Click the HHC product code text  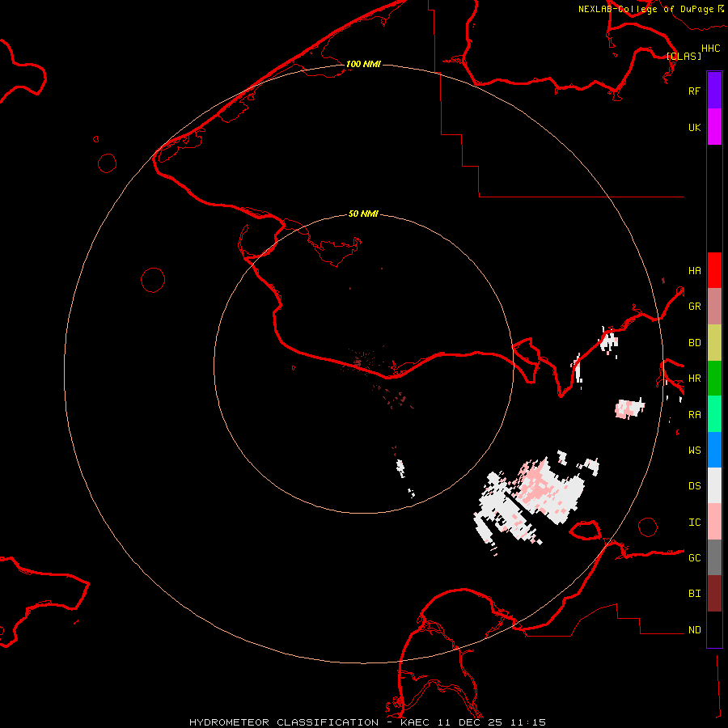[x=710, y=49]
